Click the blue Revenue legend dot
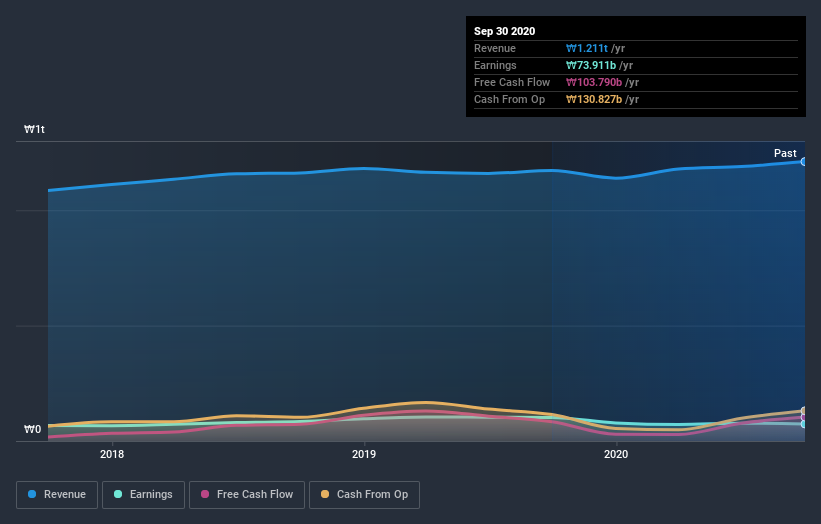Screen dimensions: 821x524 (x=32, y=494)
